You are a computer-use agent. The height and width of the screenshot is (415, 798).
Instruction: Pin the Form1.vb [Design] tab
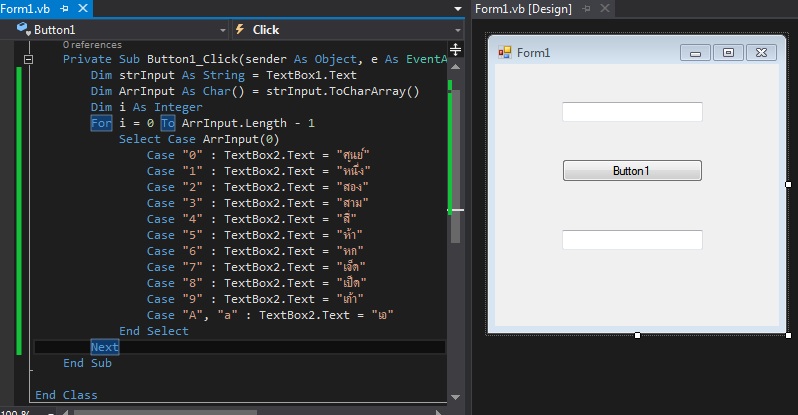click(586, 9)
